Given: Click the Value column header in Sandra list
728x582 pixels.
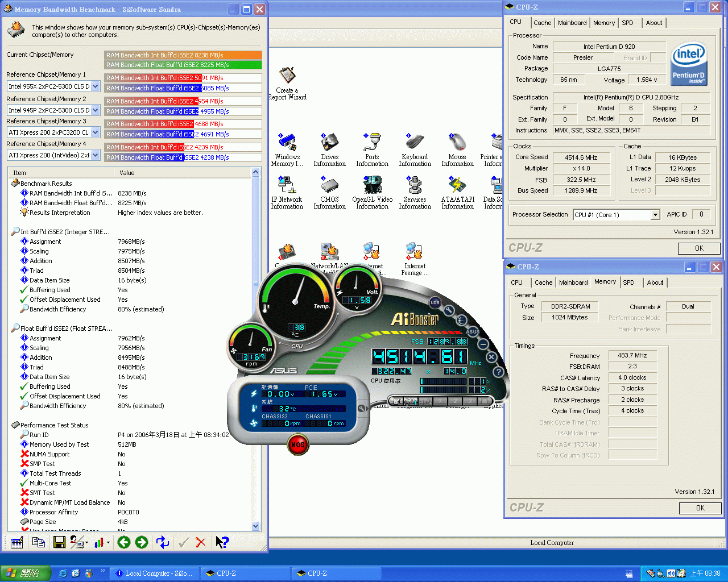Looking at the screenshot, I should pyautogui.click(x=182, y=173).
